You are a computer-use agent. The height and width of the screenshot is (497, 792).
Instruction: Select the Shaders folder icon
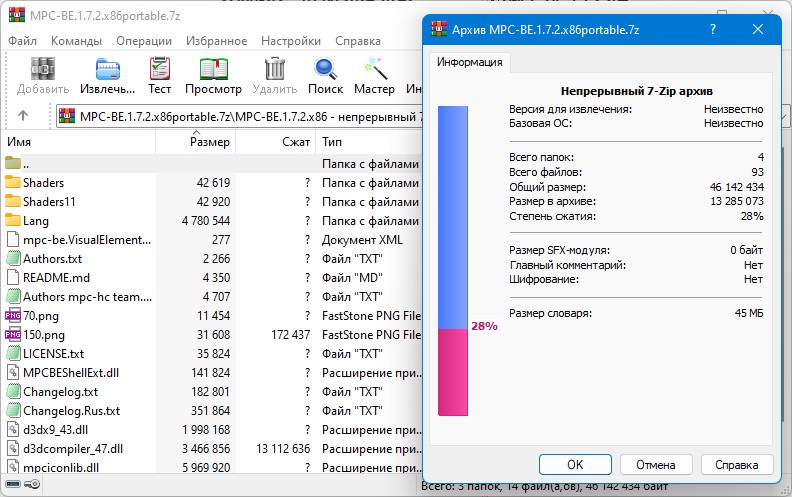tap(13, 182)
